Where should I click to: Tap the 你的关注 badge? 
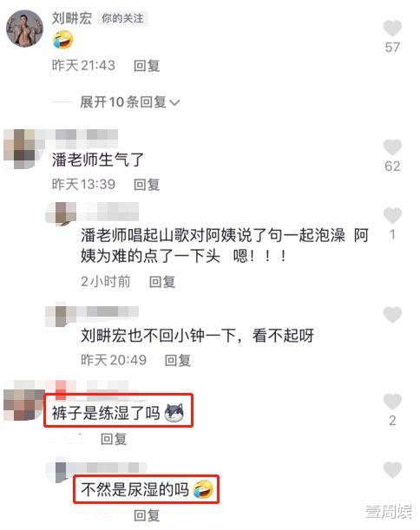122,18
